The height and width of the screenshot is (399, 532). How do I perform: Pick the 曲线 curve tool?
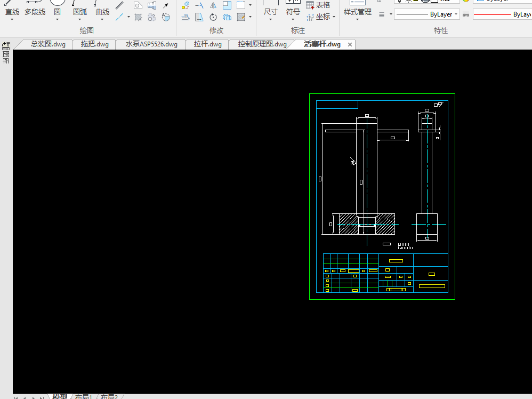point(102,11)
